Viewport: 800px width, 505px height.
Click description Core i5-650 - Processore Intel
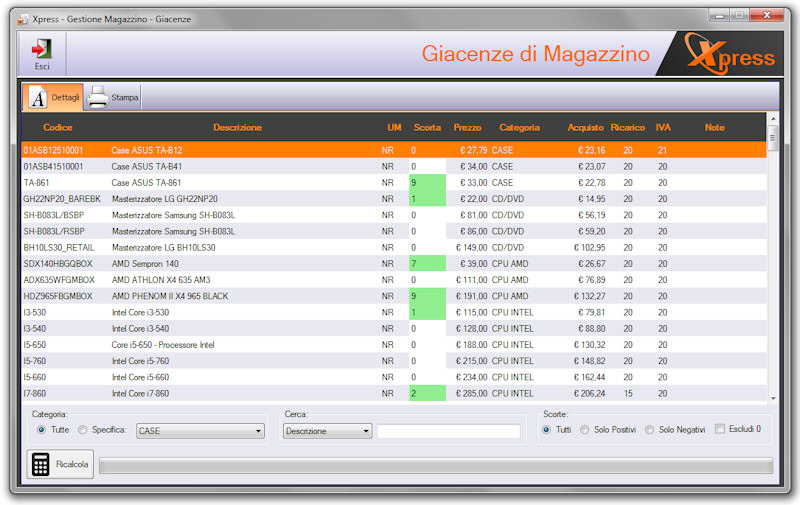[x=163, y=345]
